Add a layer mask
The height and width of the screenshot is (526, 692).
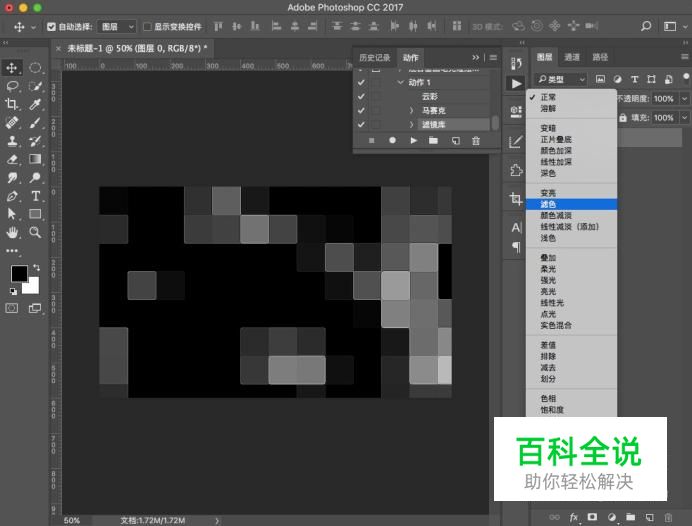[x=592, y=517]
